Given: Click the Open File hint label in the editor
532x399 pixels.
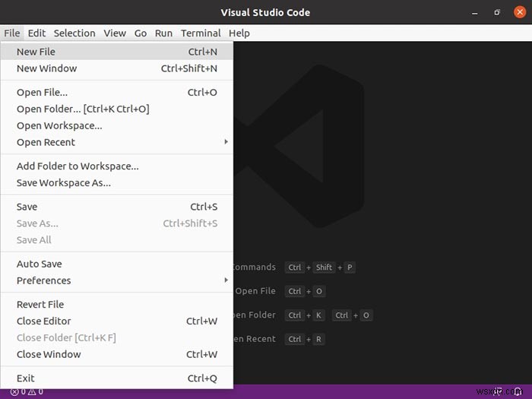Looking at the screenshot, I should pos(255,291).
